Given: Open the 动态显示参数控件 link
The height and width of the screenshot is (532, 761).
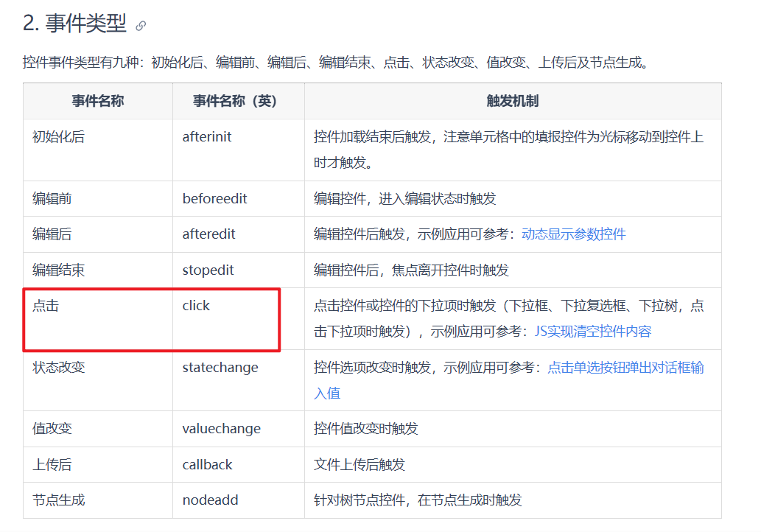Looking at the screenshot, I should (574, 234).
